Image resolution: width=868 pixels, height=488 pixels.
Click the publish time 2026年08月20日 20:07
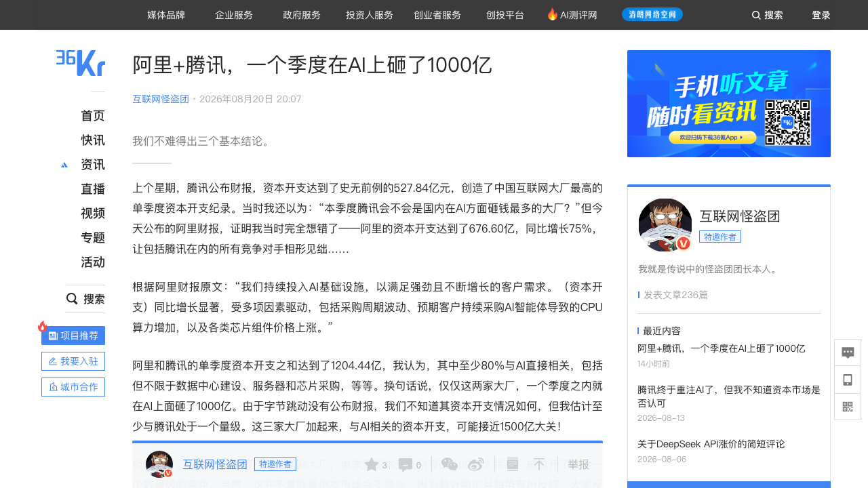point(250,99)
